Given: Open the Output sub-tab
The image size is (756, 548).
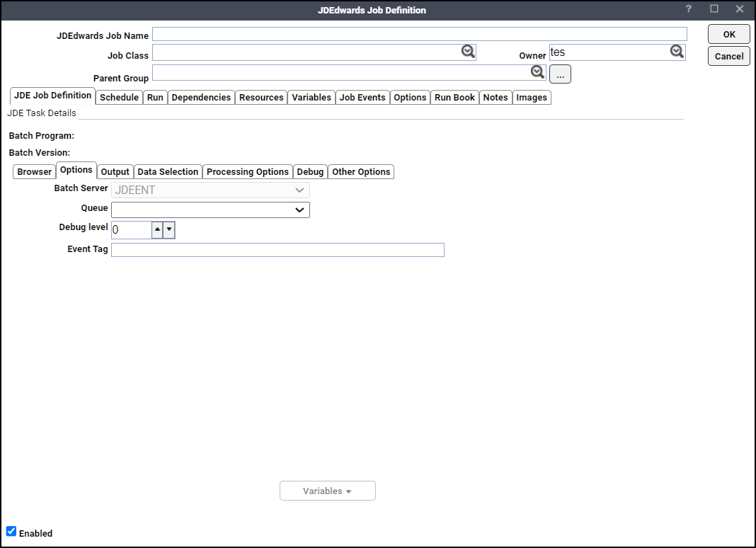Looking at the screenshot, I should pos(115,172).
